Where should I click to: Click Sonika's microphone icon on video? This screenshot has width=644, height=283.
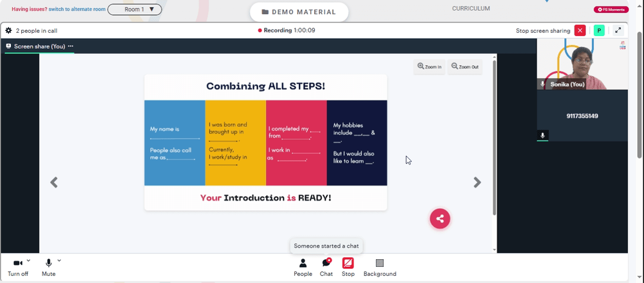coord(542,84)
